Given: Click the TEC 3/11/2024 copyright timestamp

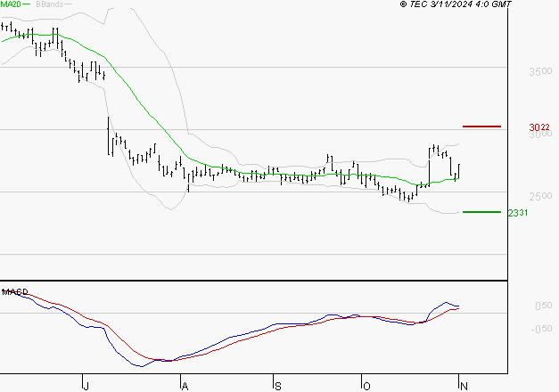Looking at the screenshot, I should pyautogui.click(x=456, y=4).
